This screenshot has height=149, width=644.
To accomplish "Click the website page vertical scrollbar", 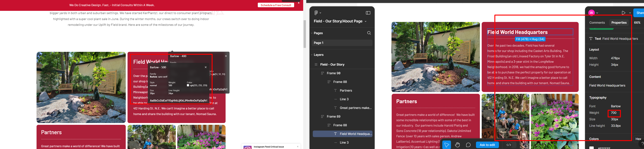I will point(304,34).
